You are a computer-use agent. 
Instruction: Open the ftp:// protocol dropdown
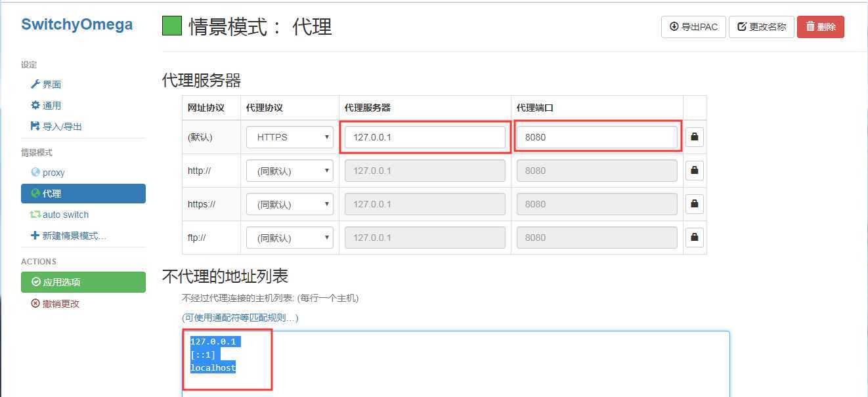tap(290, 238)
